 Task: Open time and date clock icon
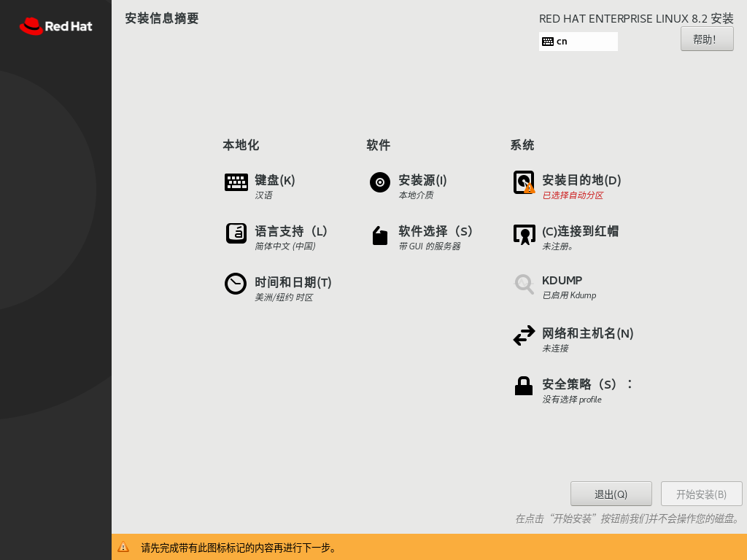pos(236,284)
